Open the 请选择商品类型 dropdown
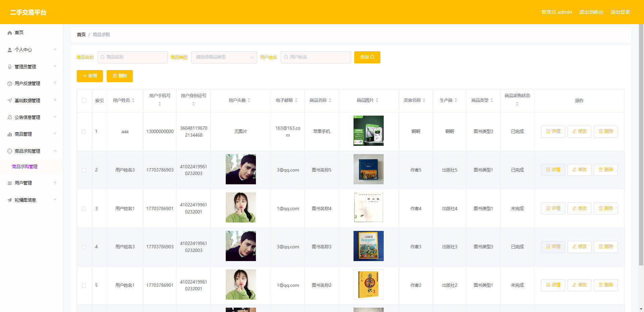 pyautogui.click(x=224, y=57)
